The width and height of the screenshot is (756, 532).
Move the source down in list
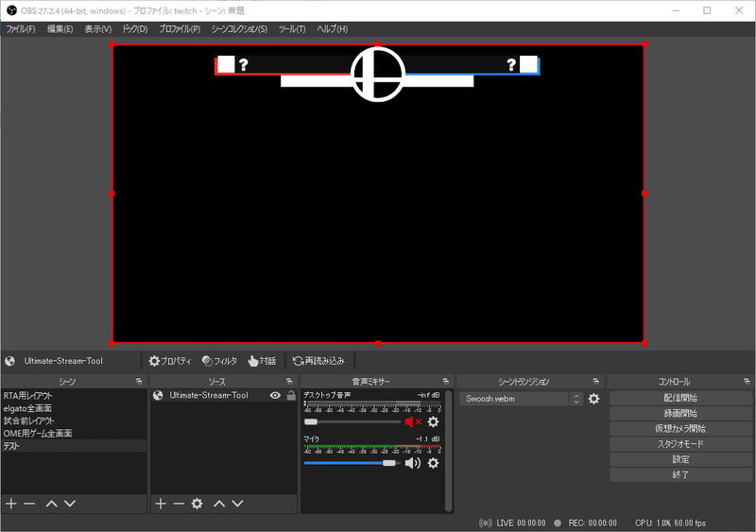[x=238, y=504]
